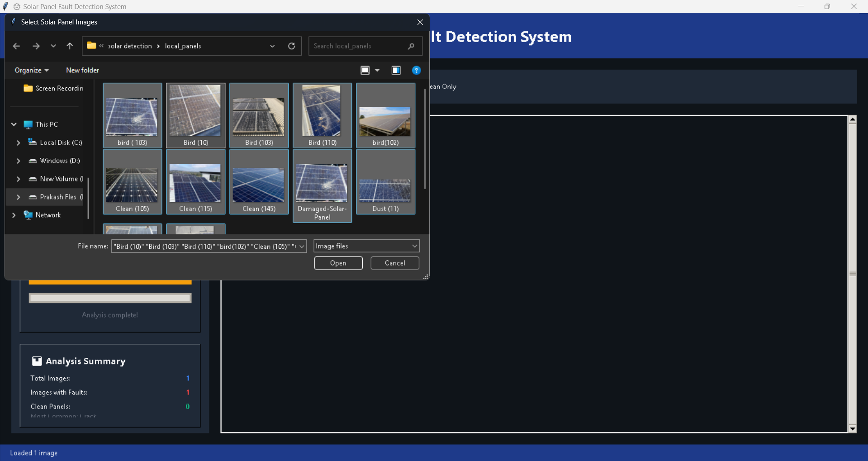Open the Organize menu

(x=32, y=70)
